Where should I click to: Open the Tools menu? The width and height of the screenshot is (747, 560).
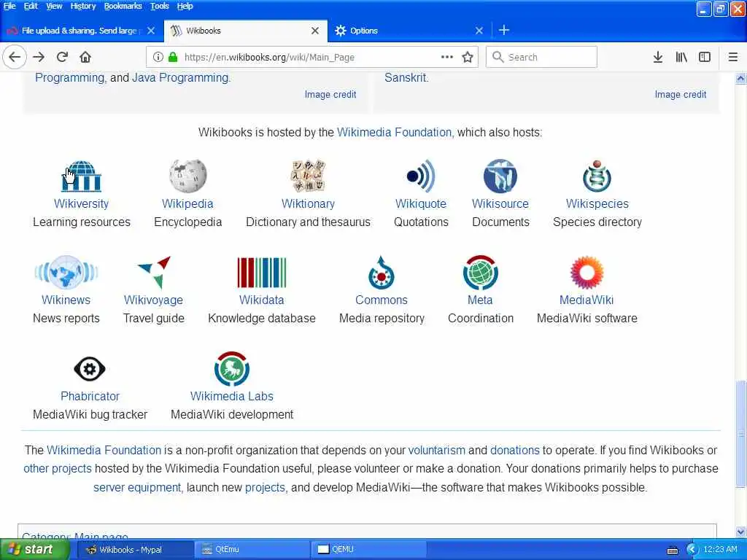(x=160, y=6)
